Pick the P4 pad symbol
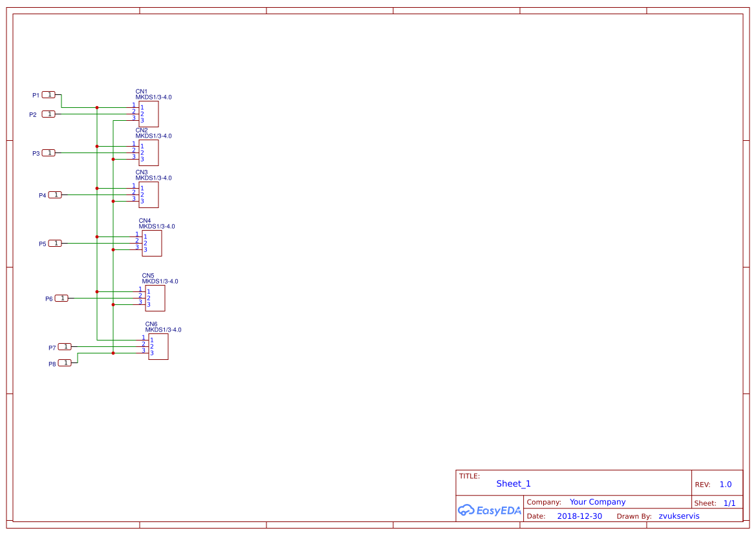The width and height of the screenshot is (756, 535). 55,195
